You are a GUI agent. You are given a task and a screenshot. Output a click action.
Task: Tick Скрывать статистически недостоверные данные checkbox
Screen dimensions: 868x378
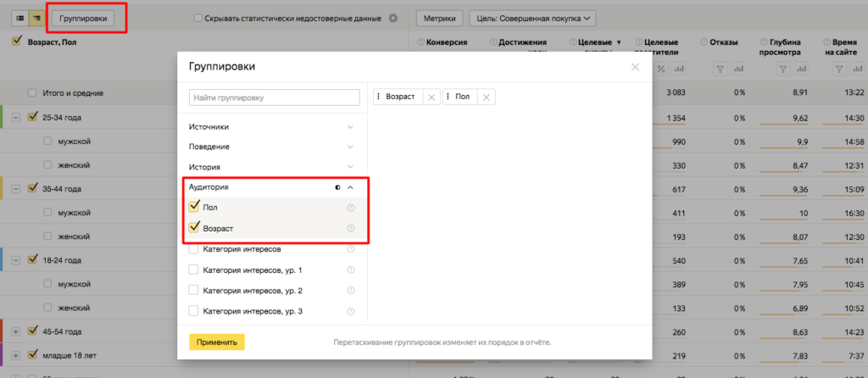[x=198, y=18]
